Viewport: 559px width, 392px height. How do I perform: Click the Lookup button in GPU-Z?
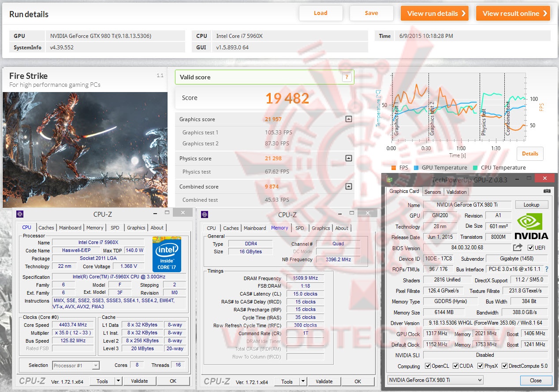pyautogui.click(x=531, y=205)
